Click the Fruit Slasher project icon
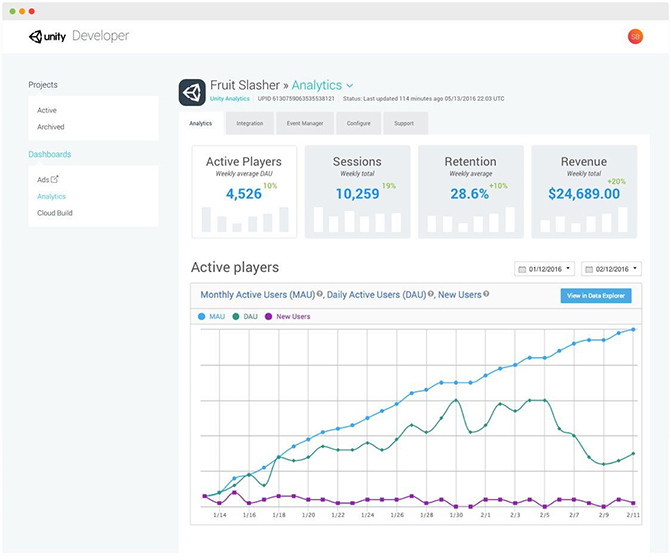The image size is (671, 560). (192, 92)
